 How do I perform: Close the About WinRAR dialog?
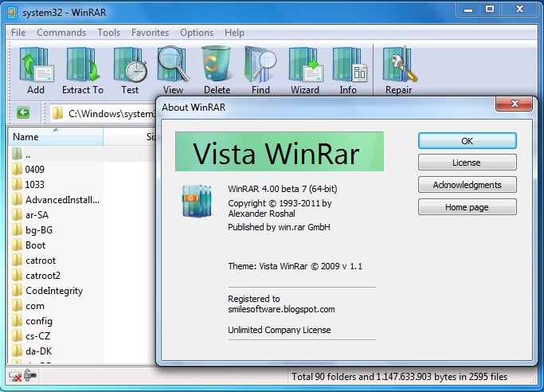pos(515,104)
